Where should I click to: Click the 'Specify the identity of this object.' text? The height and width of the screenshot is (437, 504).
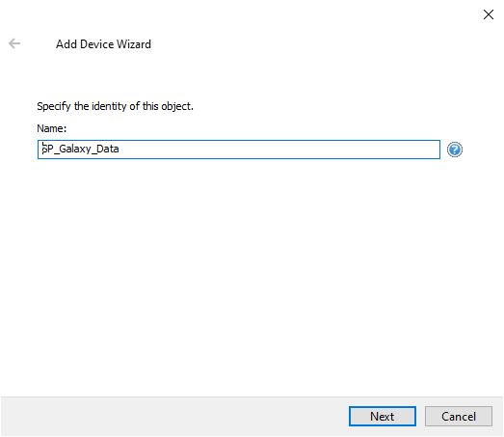pyautogui.click(x=115, y=106)
